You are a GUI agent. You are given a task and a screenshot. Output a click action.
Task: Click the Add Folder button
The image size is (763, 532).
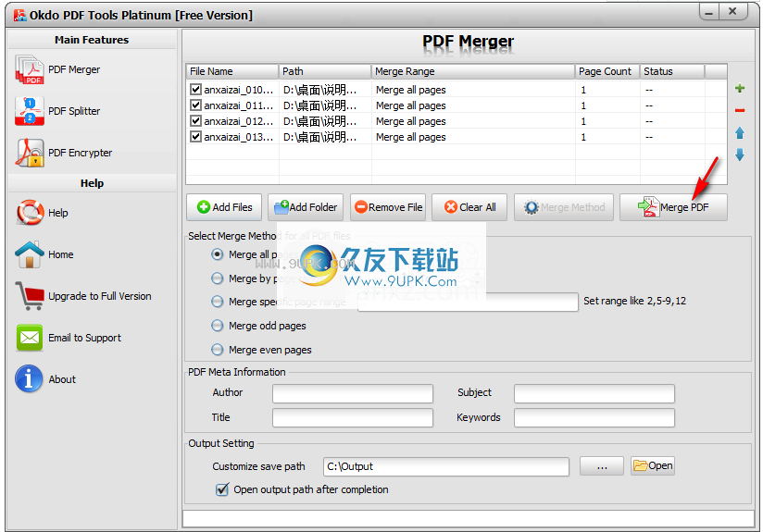pos(306,207)
